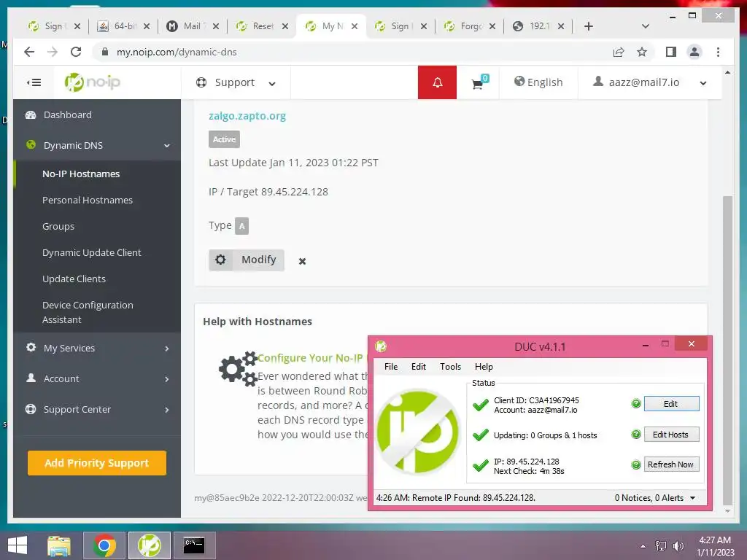Select Dynamic Update Client in sidebar
Image resolution: width=747 pixels, height=560 pixels.
[91, 252]
